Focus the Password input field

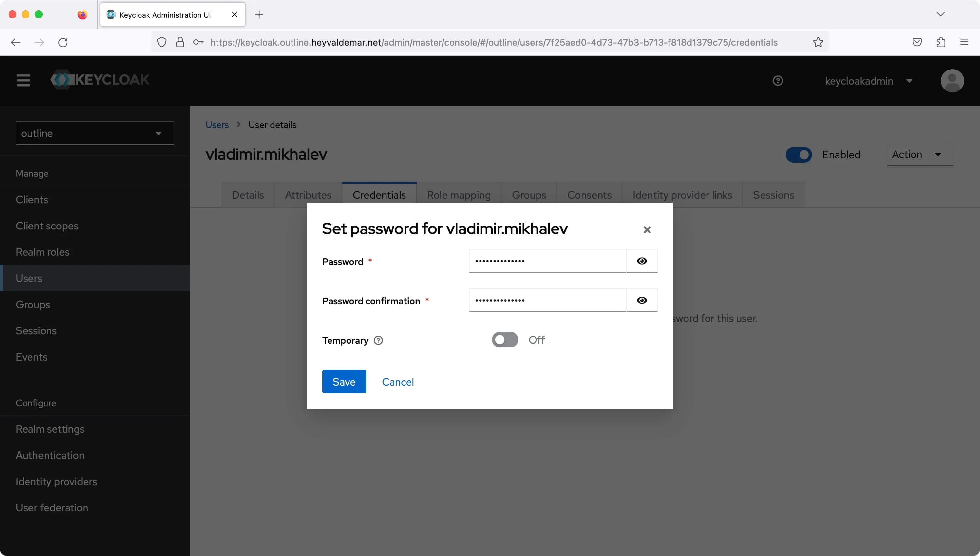(547, 261)
